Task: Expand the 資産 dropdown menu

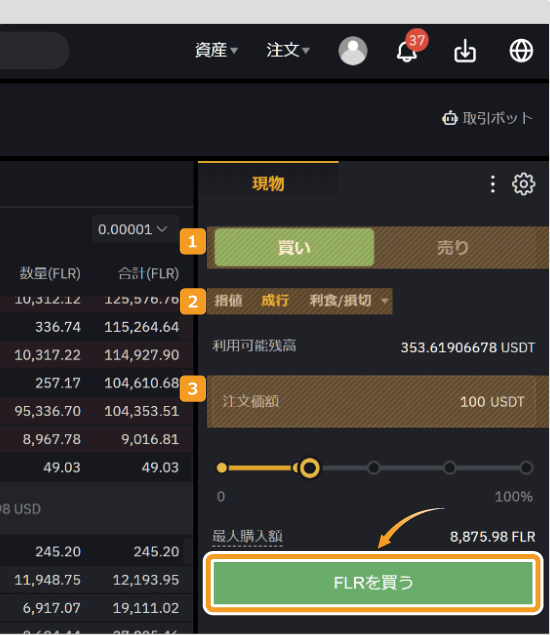Action: (216, 50)
